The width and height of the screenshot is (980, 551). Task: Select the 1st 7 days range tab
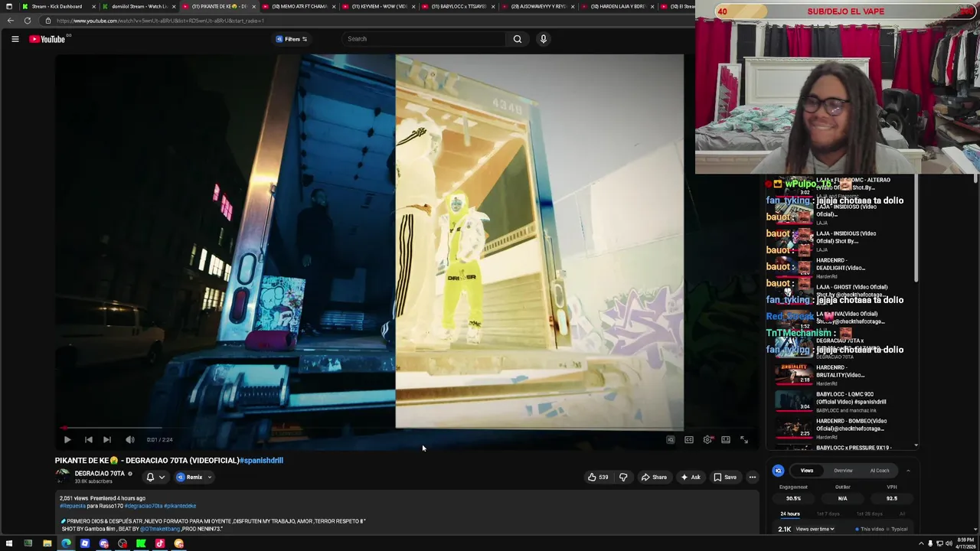pos(828,514)
